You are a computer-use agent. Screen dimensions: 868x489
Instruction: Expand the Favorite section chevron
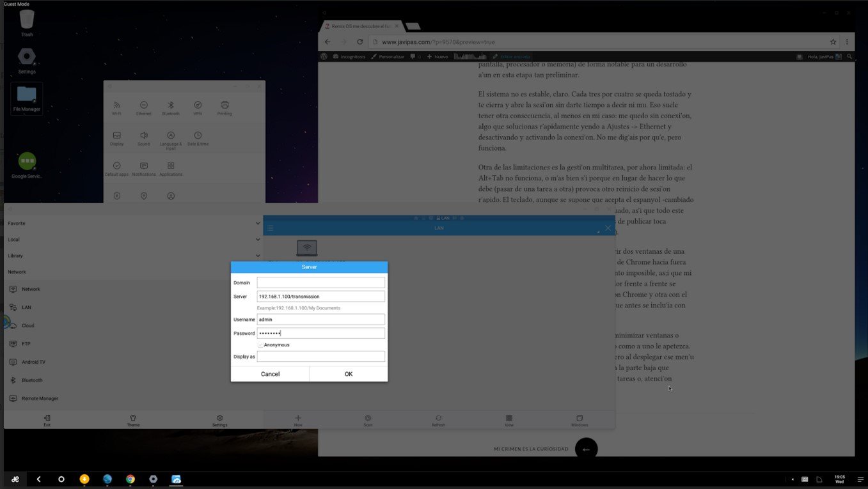[x=258, y=224]
